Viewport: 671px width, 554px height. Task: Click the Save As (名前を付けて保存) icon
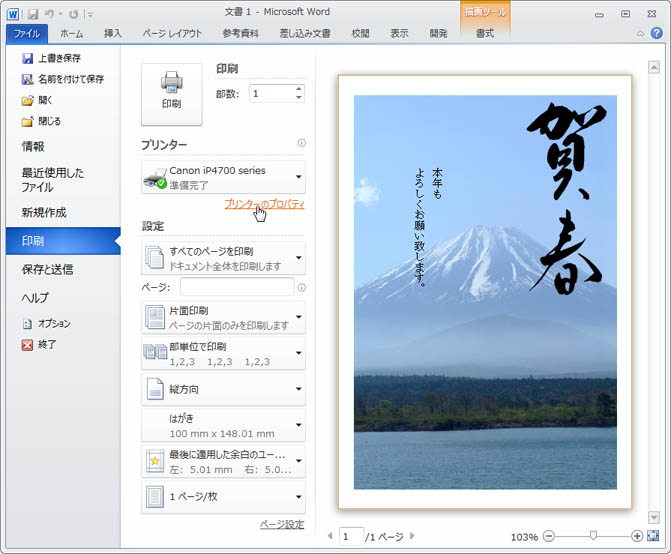click(x=28, y=79)
